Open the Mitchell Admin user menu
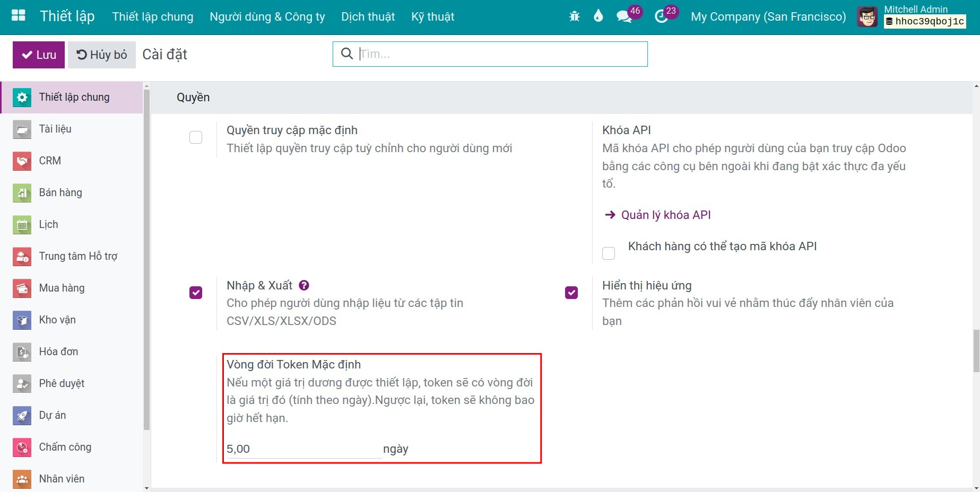This screenshot has width=980, height=492. tap(867, 16)
